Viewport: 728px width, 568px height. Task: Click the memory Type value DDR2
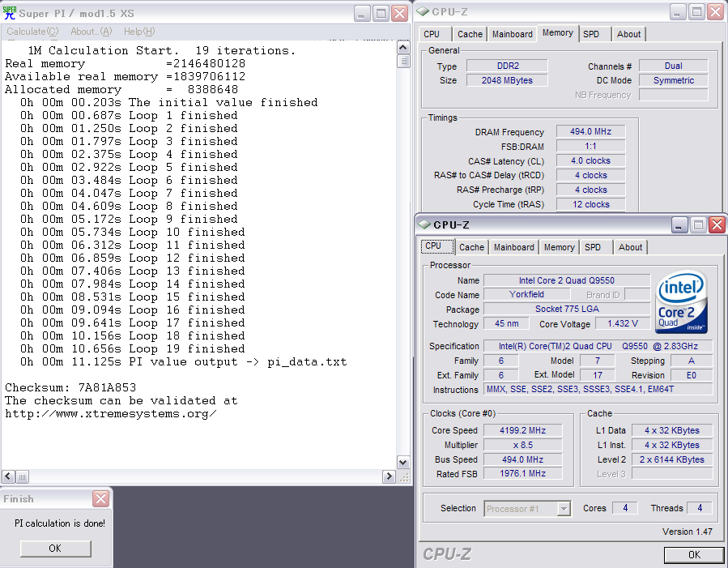(x=507, y=66)
